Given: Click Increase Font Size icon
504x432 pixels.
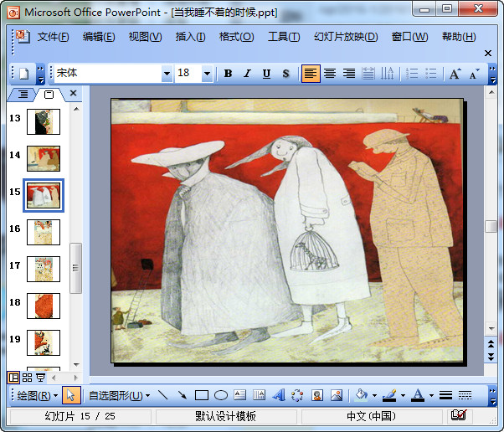Looking at the screenshot, I should tap(455, 74).
